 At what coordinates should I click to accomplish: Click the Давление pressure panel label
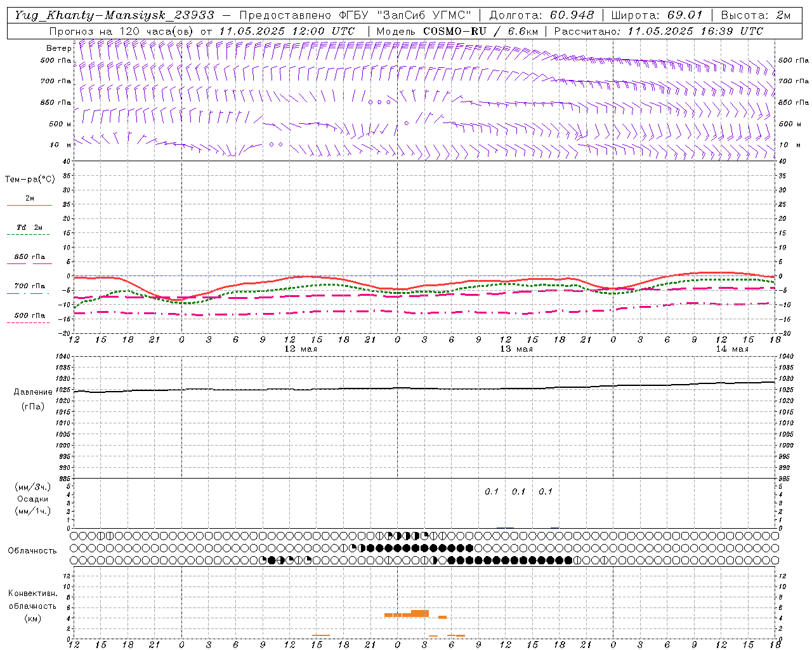(x=33, y=392)
